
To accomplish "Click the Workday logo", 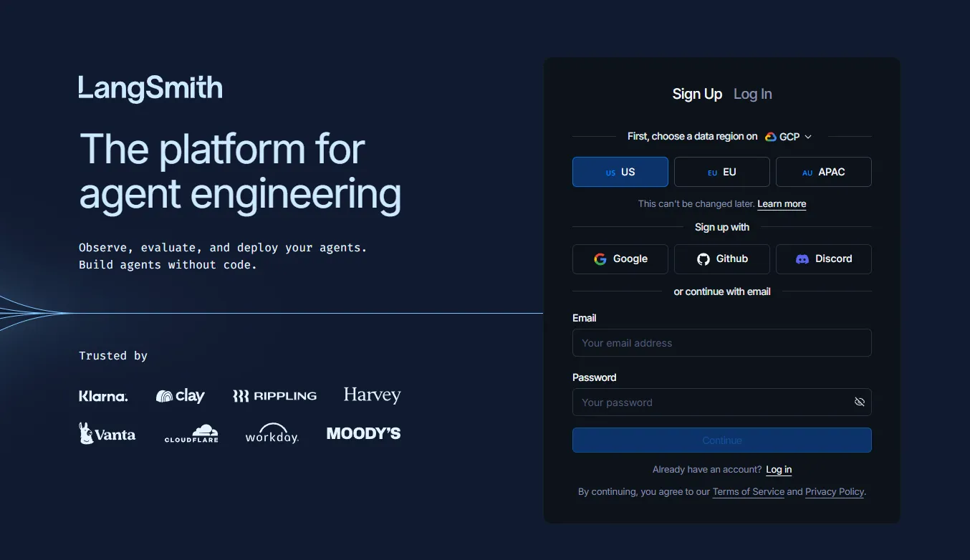I will [272, 433].
